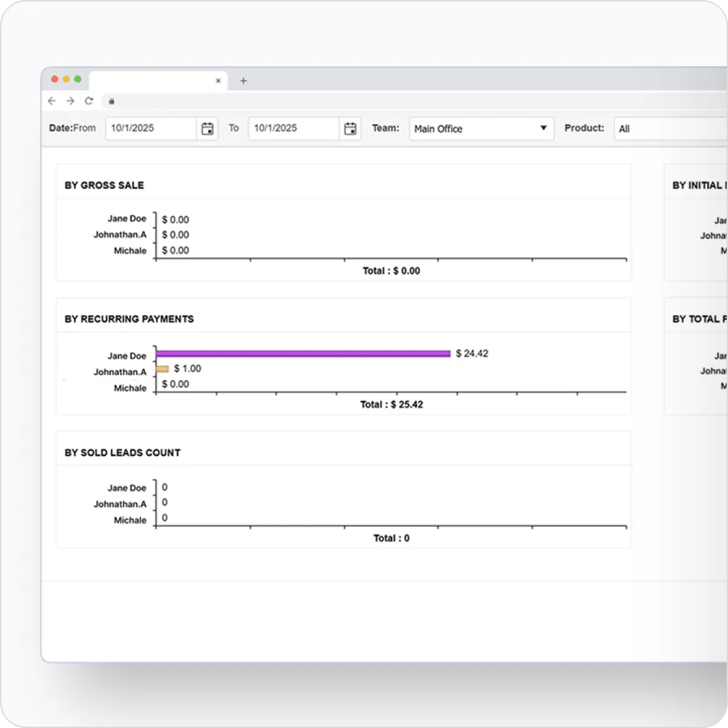Click the BY GROSS SALE panel header

click(x=104, y=185)
